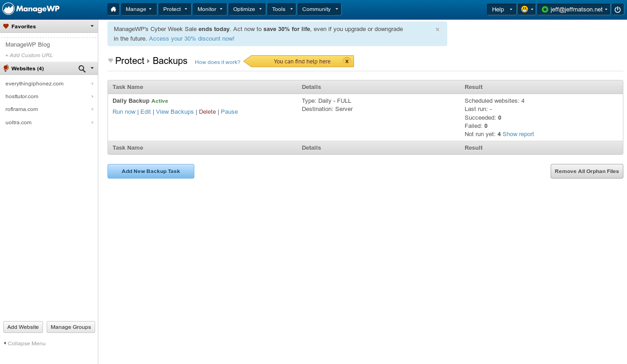Click the ManageWP logo
The width and height of the screenshot is (627, 364).
[31, 9]
